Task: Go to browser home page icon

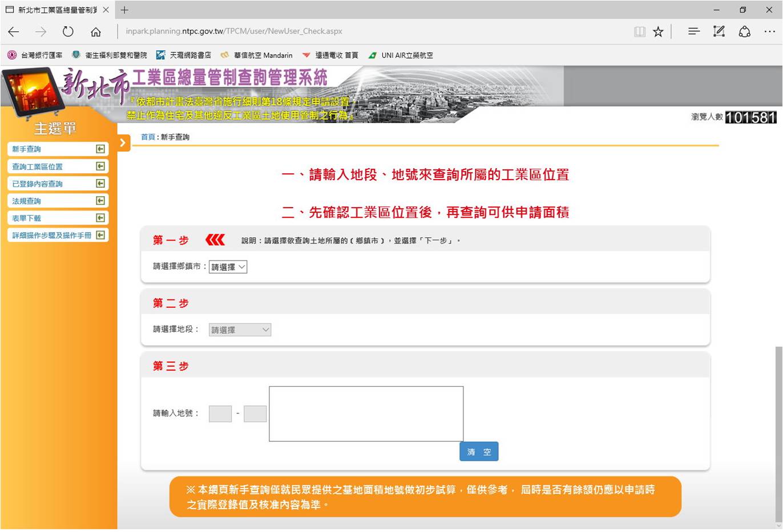Action: (96, 32)
